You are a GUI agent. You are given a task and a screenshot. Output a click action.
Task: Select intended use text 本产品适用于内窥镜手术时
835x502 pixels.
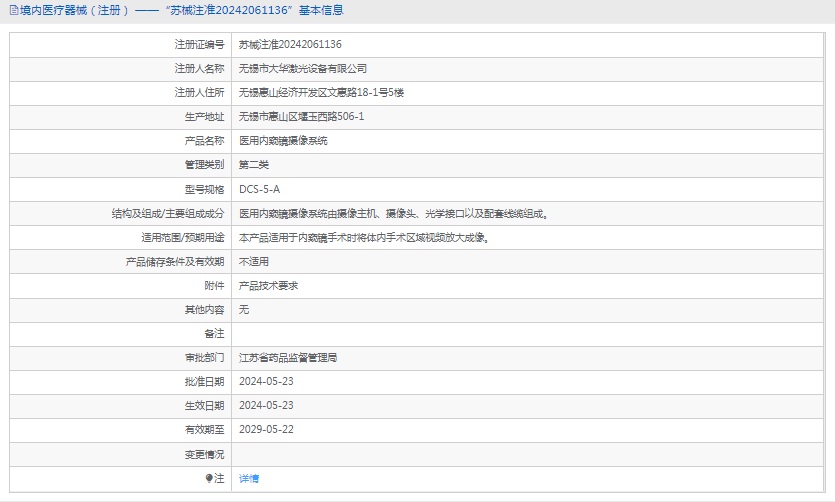tap(364, 237)
